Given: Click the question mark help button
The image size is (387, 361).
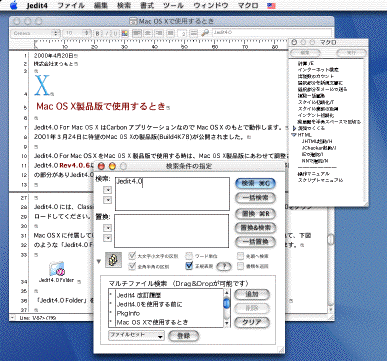Looking at the screenshot, I should [224, 266].
